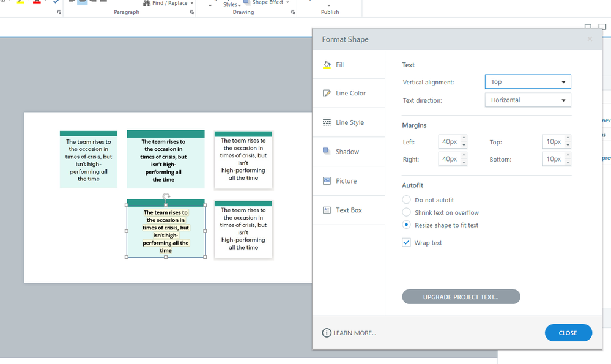The height and width of the screenshot is (364, 611).
Task: Expand the Vertical alignment dropdown
Action: coord(527,82)
